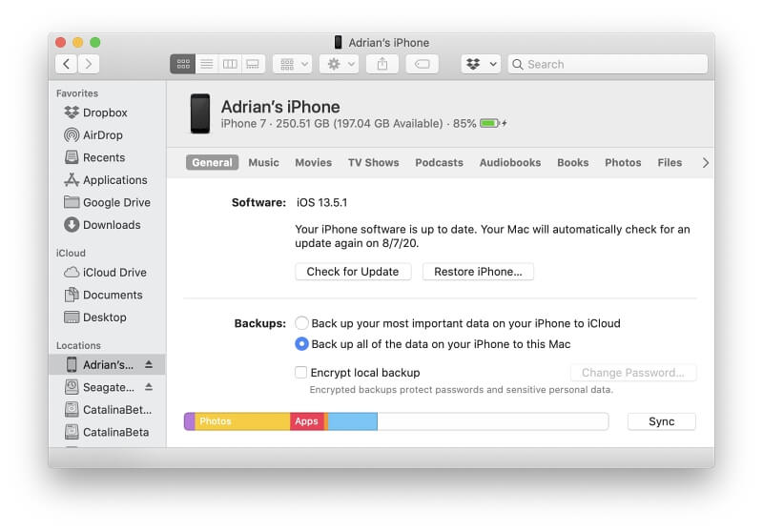Viewport: 763px width, 532px height.
Task: Open the Photos tab
Action: 623,163
